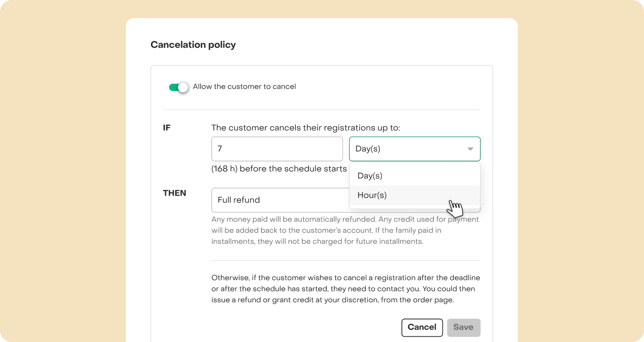The height and width of the screenshot is (342, 644).
Task: Select the Hour(s) option in the open list
Action: (415, 195)
